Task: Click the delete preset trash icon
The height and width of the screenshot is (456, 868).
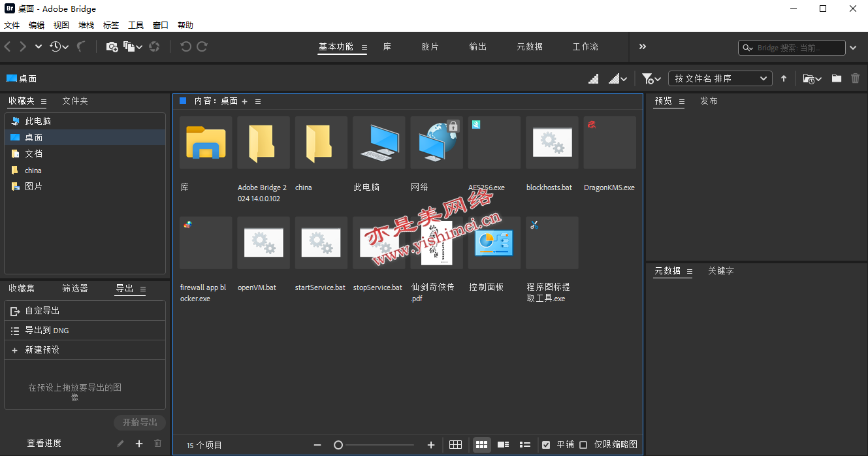Action: pyautogui.click(x=157, y=444)
